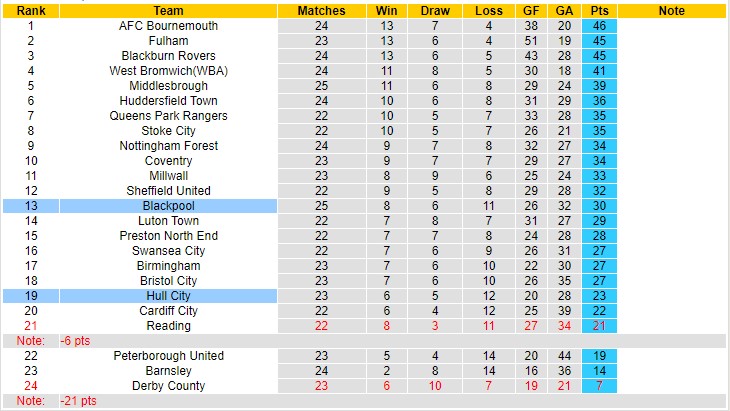Click the Note column header
Image resolution: width=730 pixels, height=411 pixels.
click(672, 11)
